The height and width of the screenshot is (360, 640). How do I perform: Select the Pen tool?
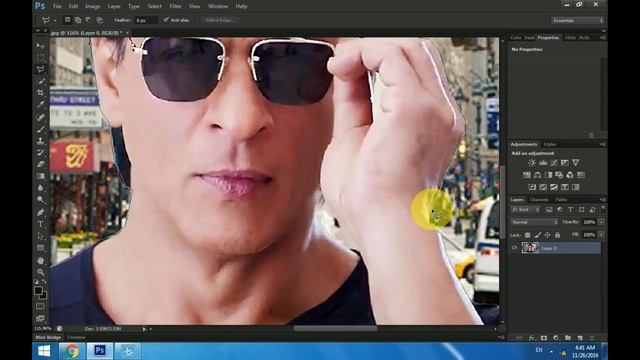[40, 213]
